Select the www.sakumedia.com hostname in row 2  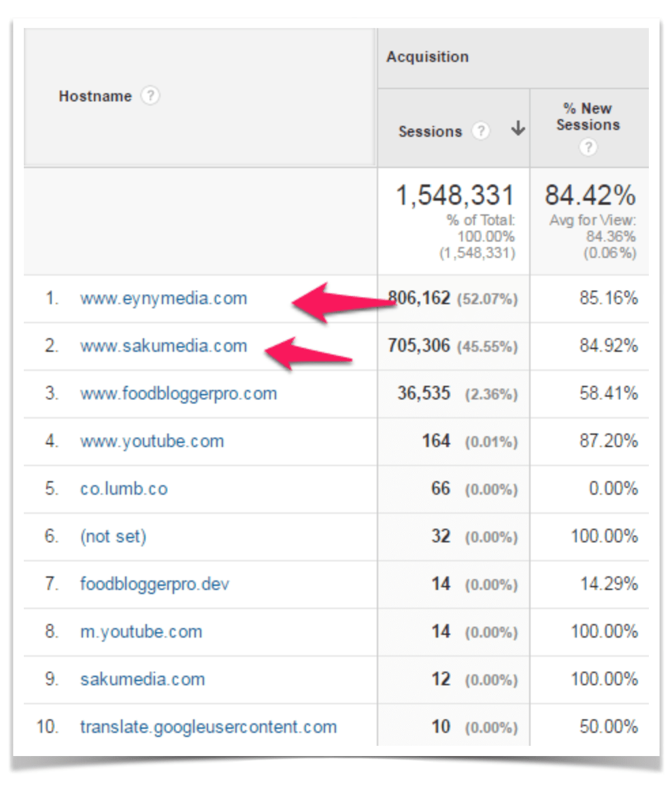click(163, 346)
